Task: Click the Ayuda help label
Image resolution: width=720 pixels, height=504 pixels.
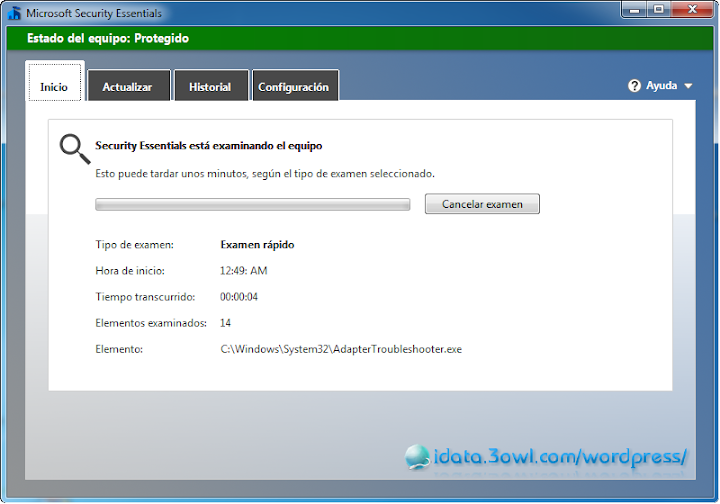Action: tap(661, 86)
